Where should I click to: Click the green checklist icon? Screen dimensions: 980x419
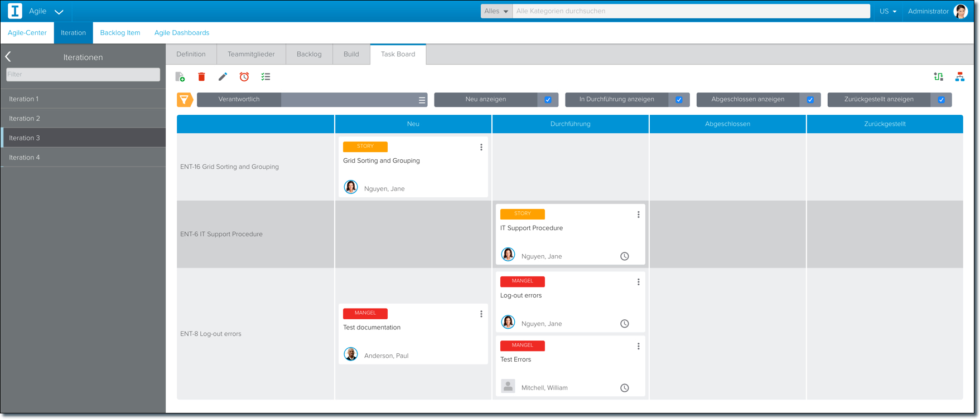tap(265, 77)
